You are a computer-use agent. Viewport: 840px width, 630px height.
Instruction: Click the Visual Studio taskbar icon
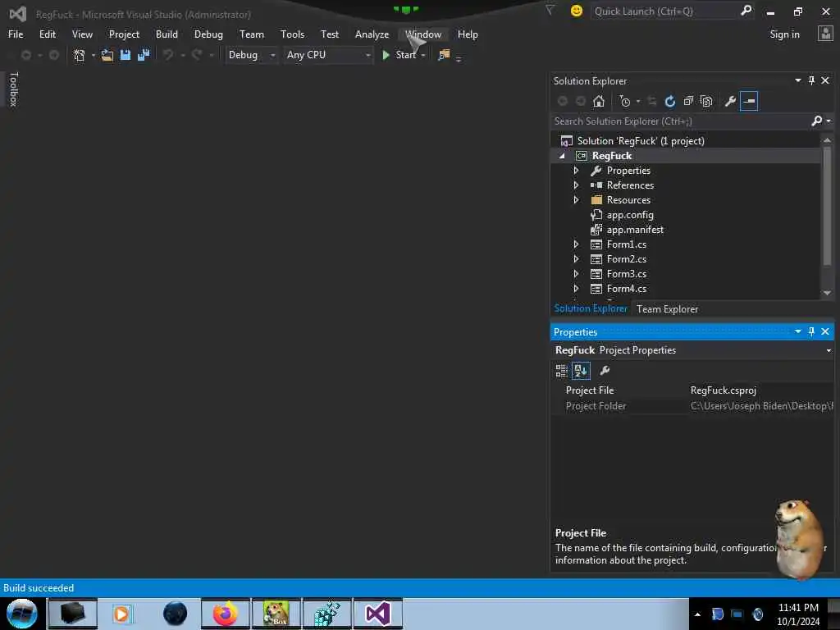click(377, 614)
